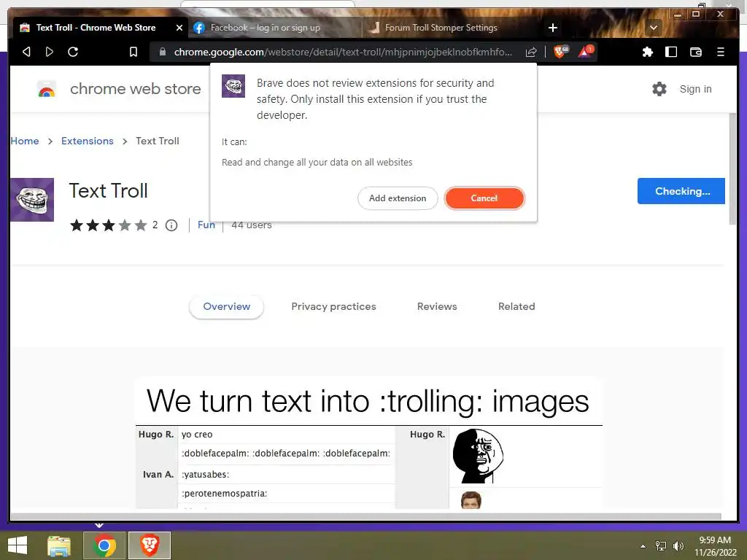Open the Windows Start button
Image resolution: width=747 pixels, height=560 pixels.
tap(18, 545)
